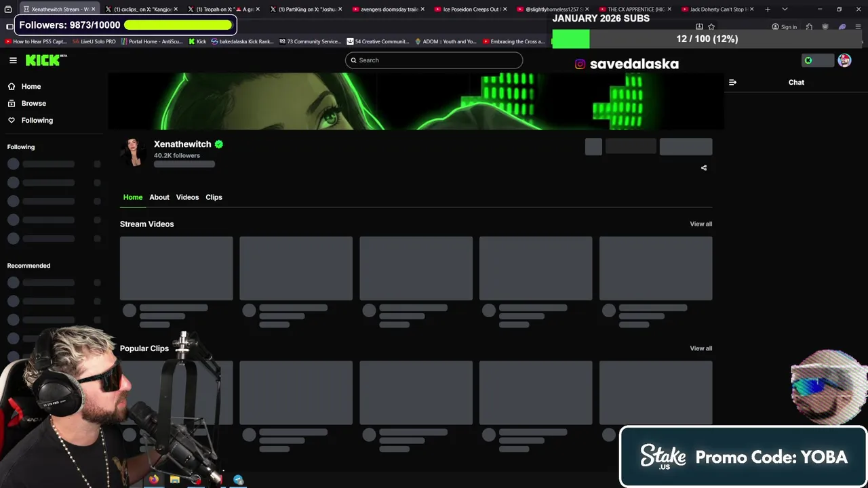Viewport: 868px width, 488px height.
Task: Click Firefox icon in Windows taskbar
Action: [154, 480]
